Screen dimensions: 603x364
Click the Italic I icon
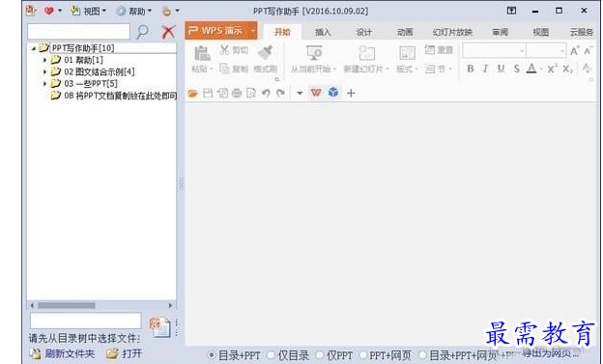coord(485,69)
